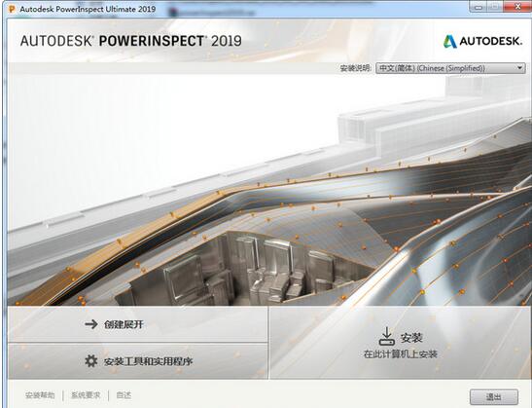Click the Install on this computer (安装) button
The image size is (532, 408).
tap(401, 343)
